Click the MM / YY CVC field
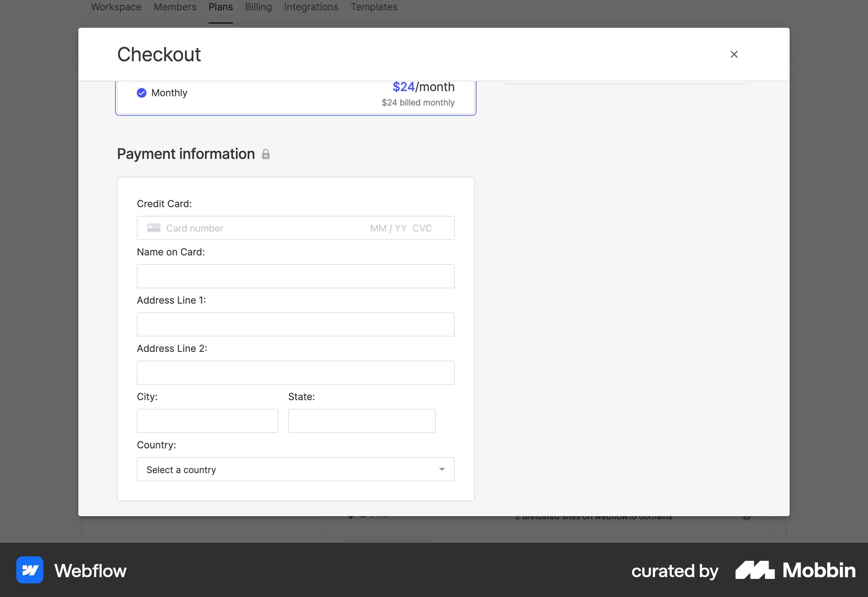Viewport: 868px width, 597px height. pos(401,228)
